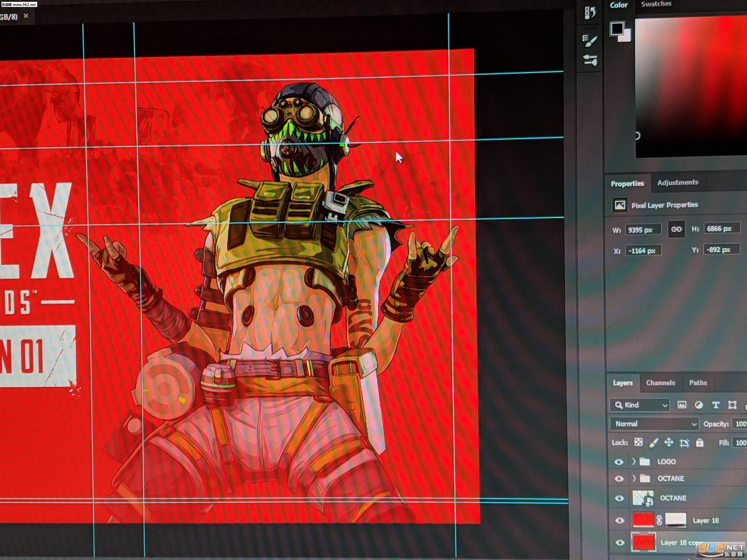Expand the OCTANE layer group
The image size is (747, 560).
634,478
